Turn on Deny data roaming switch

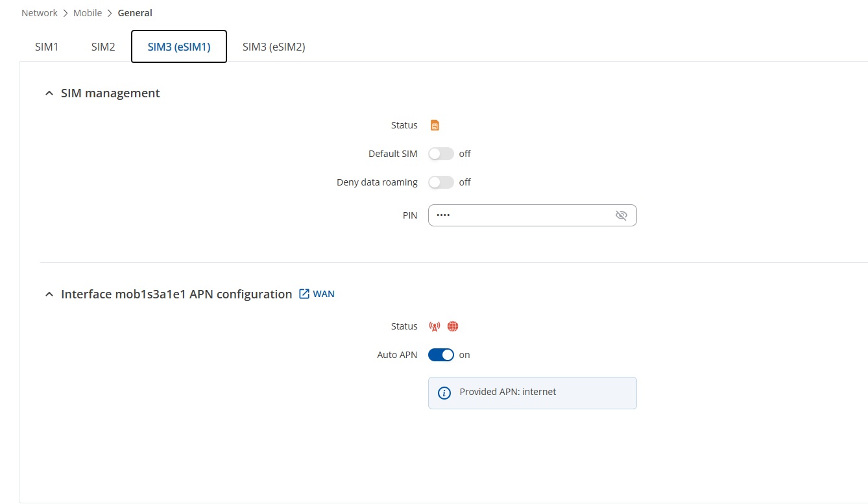point(441,182)
